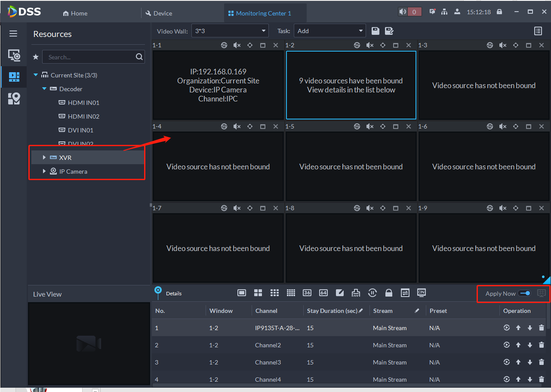Image resolution: width=551 pixels, height=392 pixels.
Task: Switch to the Device tab
Action: tap(159, 13)
